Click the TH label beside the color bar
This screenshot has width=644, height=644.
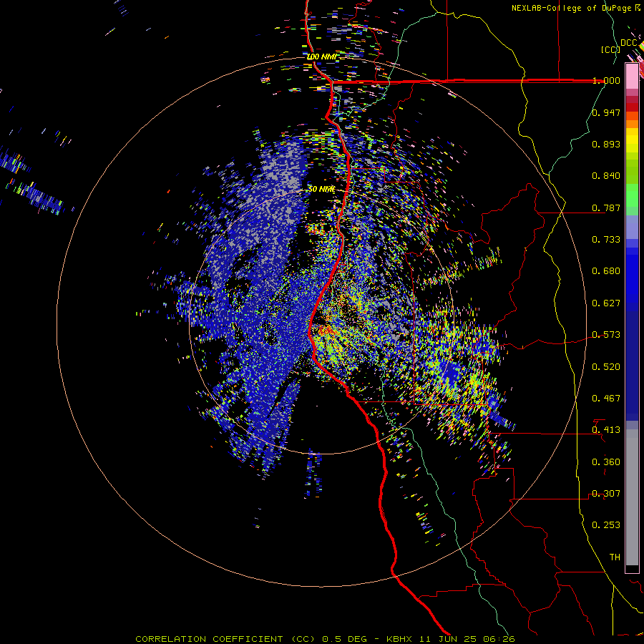point(615,557)
